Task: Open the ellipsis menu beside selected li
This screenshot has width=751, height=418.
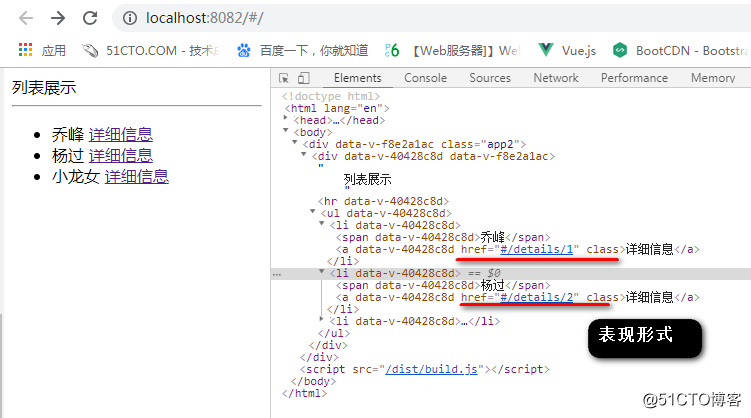Action: pos(277,274)
